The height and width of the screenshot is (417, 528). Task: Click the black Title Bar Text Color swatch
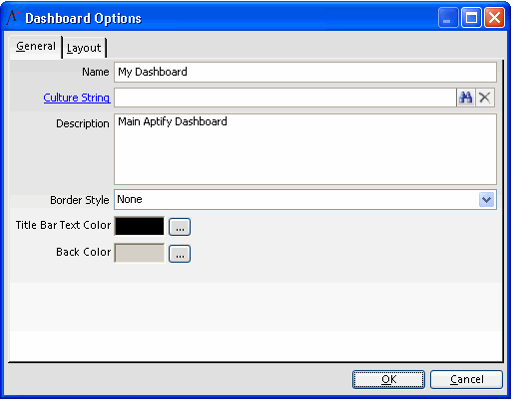click(139, 226)
